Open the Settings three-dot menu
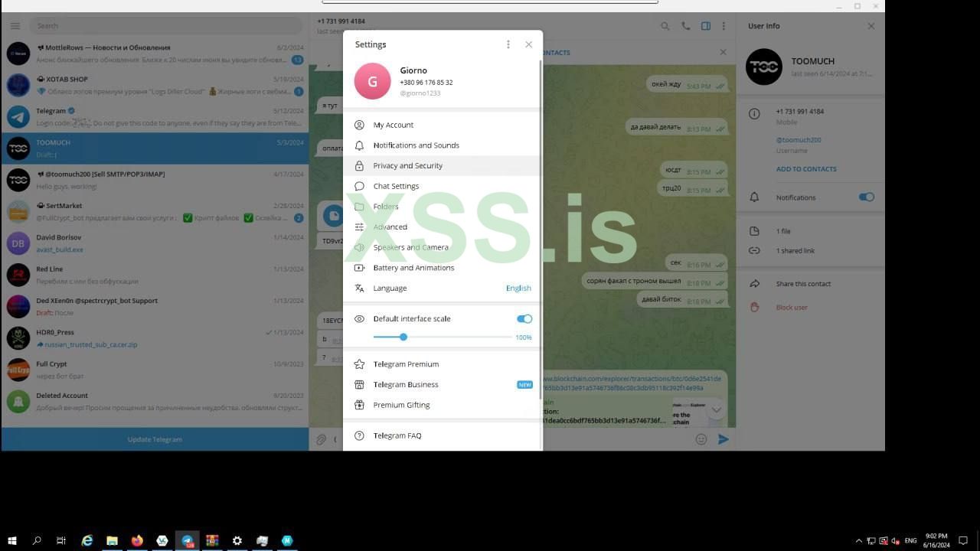 point(508,44)
